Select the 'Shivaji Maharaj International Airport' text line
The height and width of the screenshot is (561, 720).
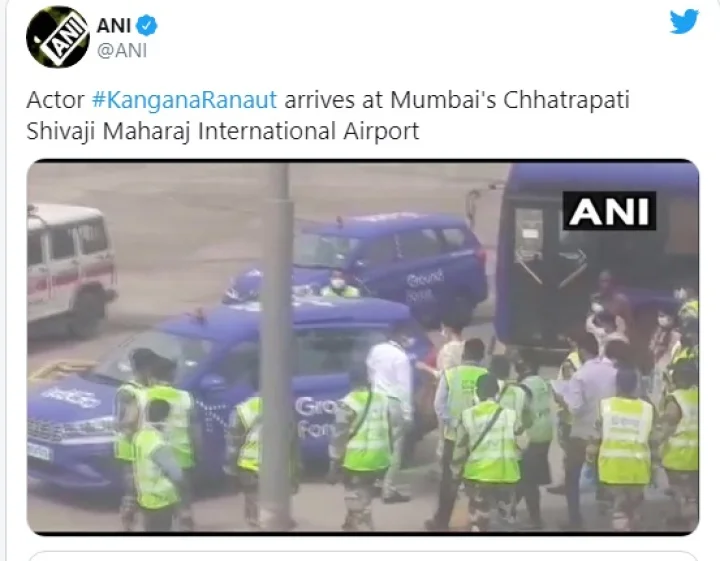tap(223, 131)
